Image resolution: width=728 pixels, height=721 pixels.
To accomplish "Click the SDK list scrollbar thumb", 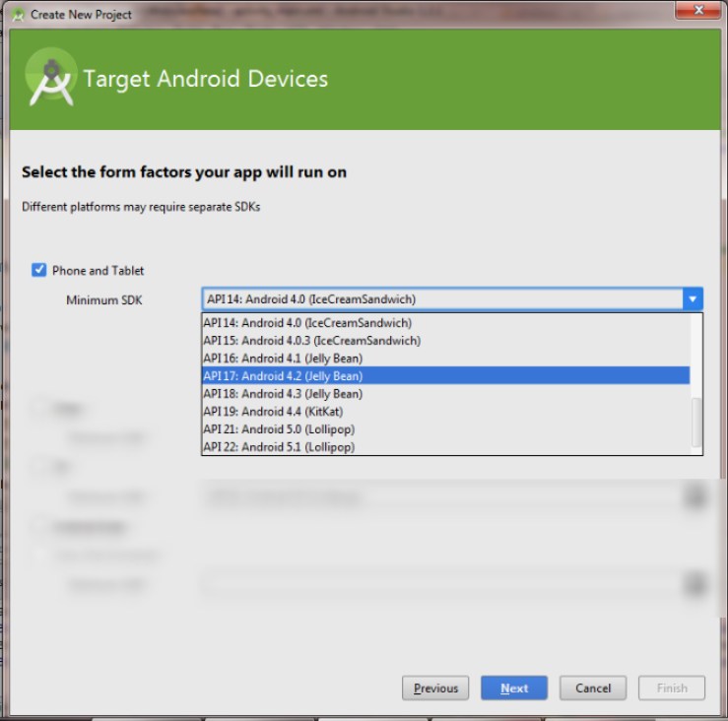I will point(696,422).
